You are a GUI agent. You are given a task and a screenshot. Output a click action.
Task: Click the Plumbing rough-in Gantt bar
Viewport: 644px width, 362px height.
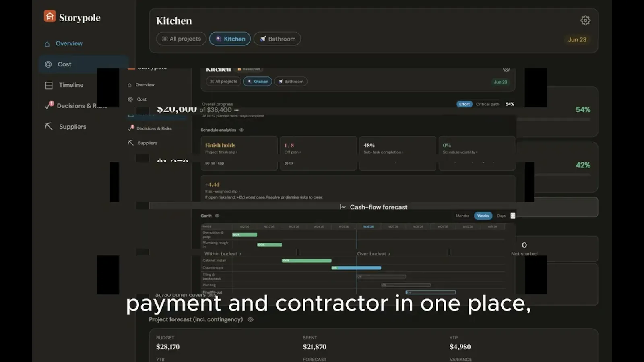click(x=270, y=245)
